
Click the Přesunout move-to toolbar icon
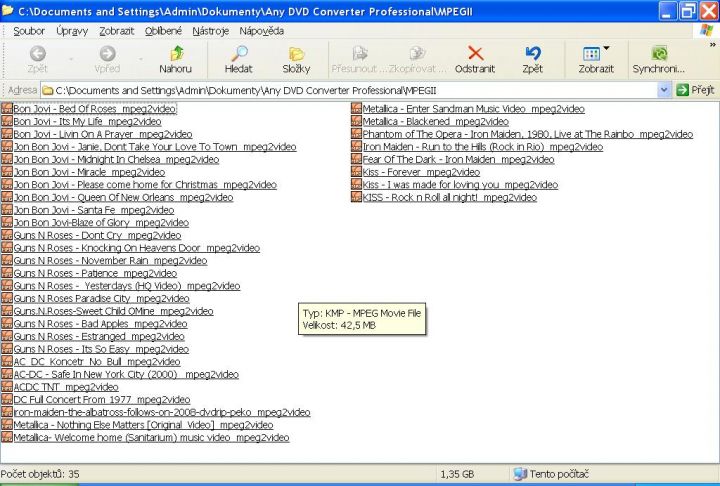click(x=360, y=53)
